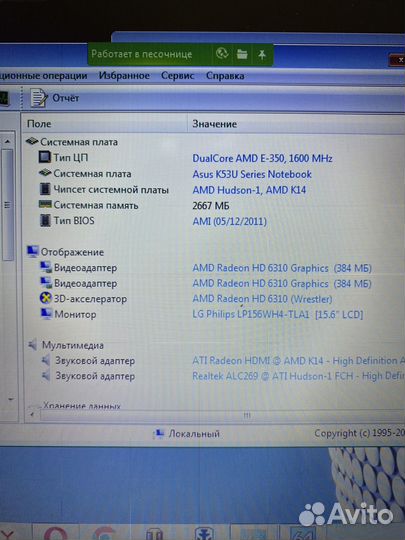The image size is (405, 540).
Task: Select the Мультимедиа group heading
Action: tap(73, 345)
